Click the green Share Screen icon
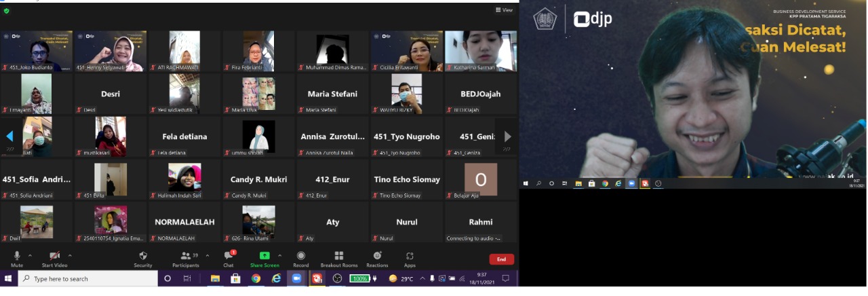This screenshot has width=868, height=296. (x=264, y=256)
